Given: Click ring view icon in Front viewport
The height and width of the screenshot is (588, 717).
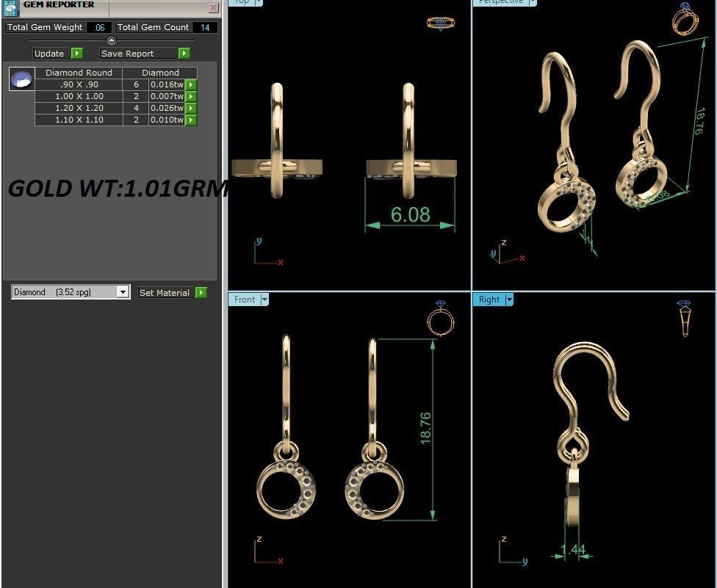Looking at the screenshot, I should point(440,318).
